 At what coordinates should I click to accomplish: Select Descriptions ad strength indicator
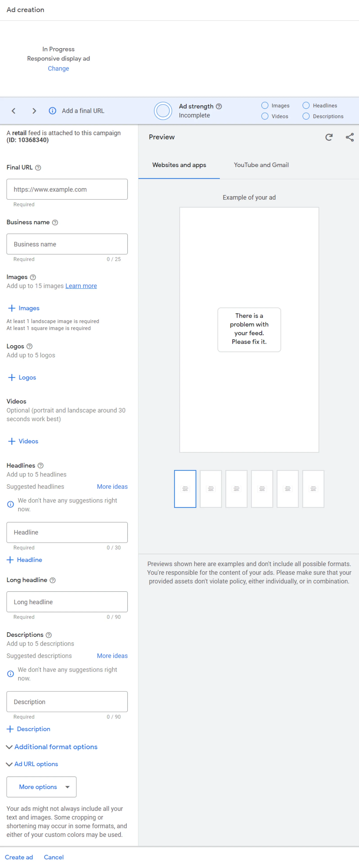click(x=306, y=116)
